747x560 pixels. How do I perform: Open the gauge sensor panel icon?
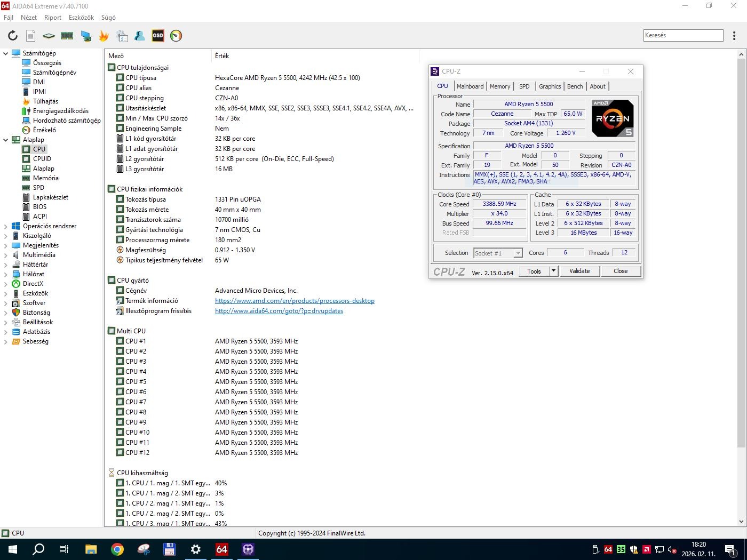[x=176, y=36]
